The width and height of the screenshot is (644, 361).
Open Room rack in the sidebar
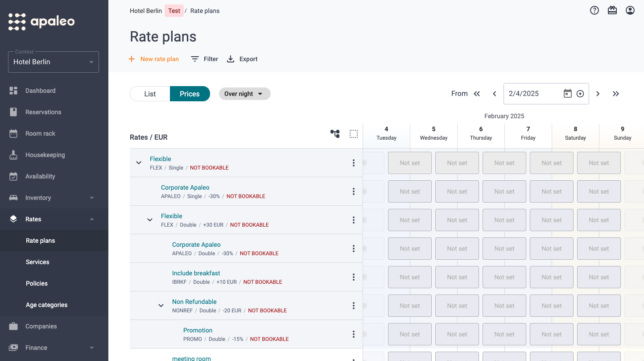[x=41, y=133]
